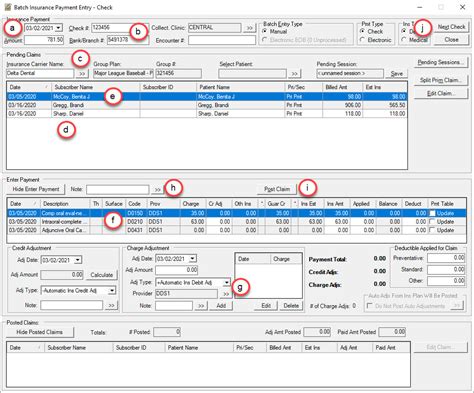
Task: Open the Select Patient >> lookup button
Action: (294, 74)
